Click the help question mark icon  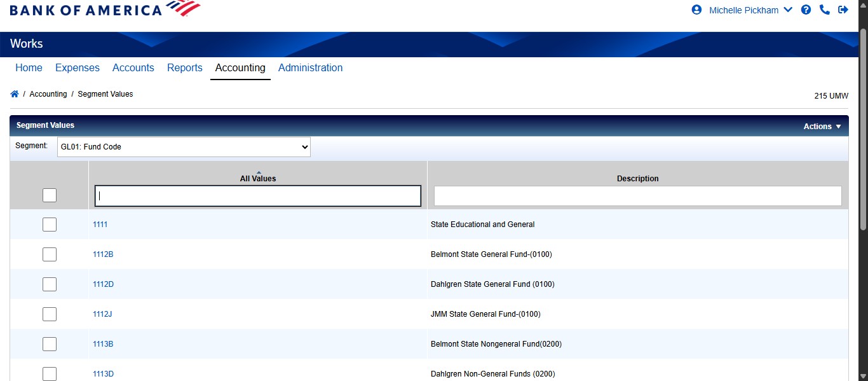click(x=806, y=10)
